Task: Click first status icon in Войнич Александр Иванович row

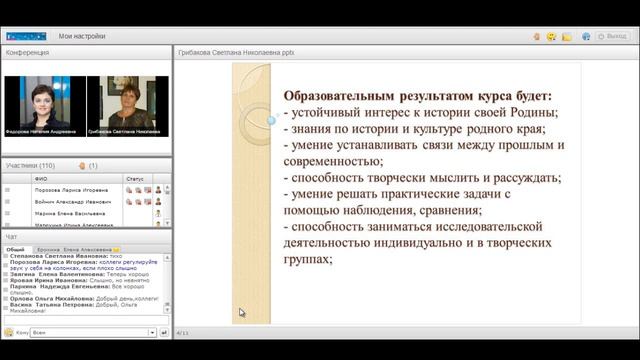Action: (x=129, y=202)
